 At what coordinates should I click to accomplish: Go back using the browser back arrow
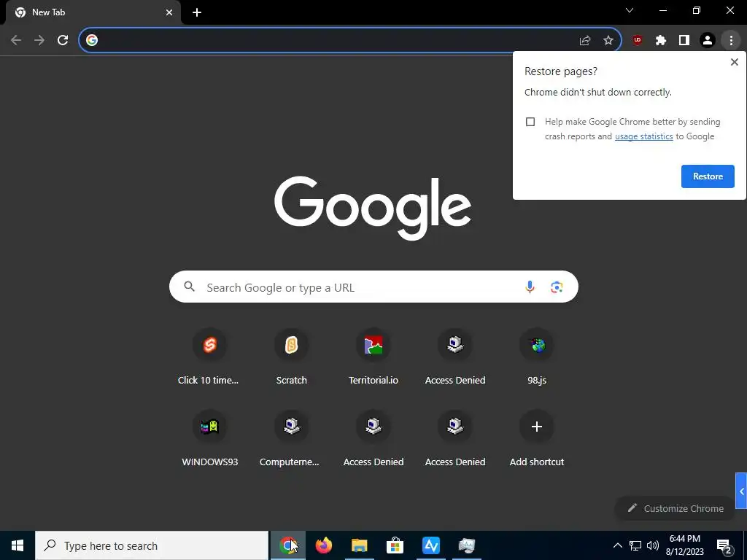16,40
